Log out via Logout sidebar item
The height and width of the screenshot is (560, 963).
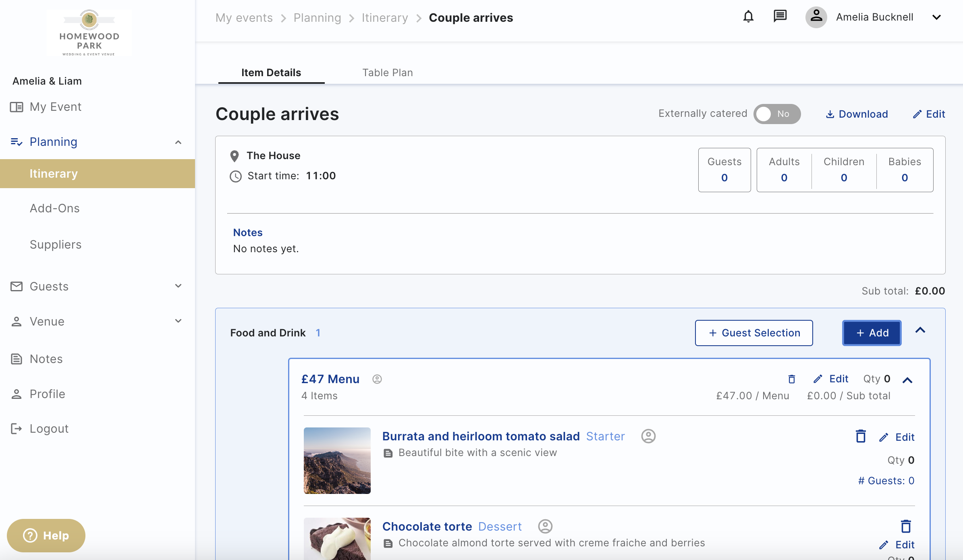click(49, 429)
